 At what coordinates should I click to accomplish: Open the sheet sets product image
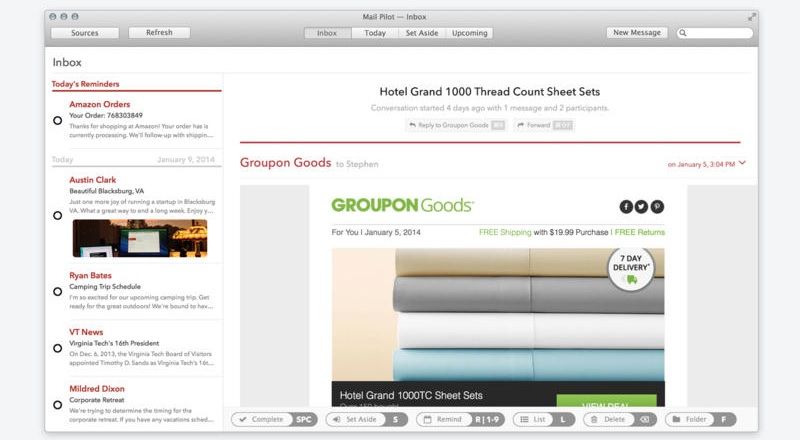click(498, 314)
